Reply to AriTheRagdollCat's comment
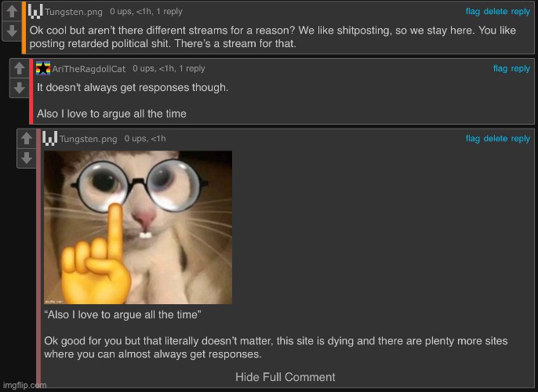 [521, 69]
